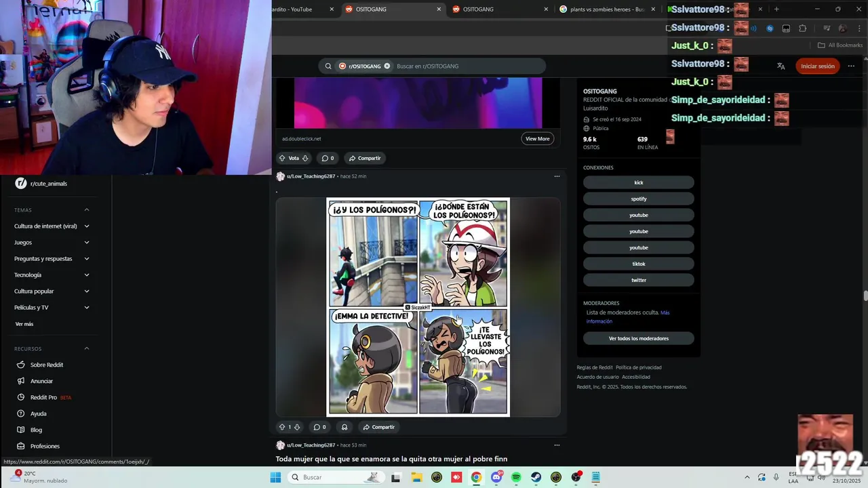The height and width of the screenshot is (488, 868).
Task: Expand Cultura de internet (viral) topic
Action: 52,226
